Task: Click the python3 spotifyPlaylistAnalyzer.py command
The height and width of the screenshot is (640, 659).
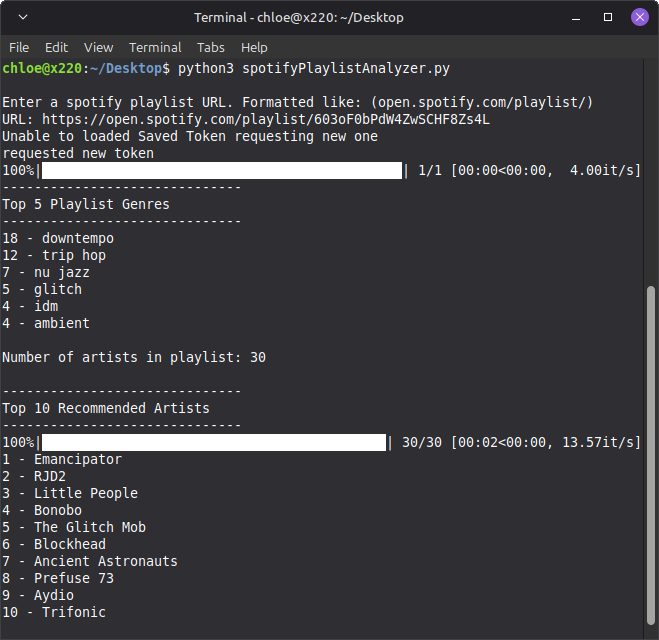Action: (x=314, y=68)
